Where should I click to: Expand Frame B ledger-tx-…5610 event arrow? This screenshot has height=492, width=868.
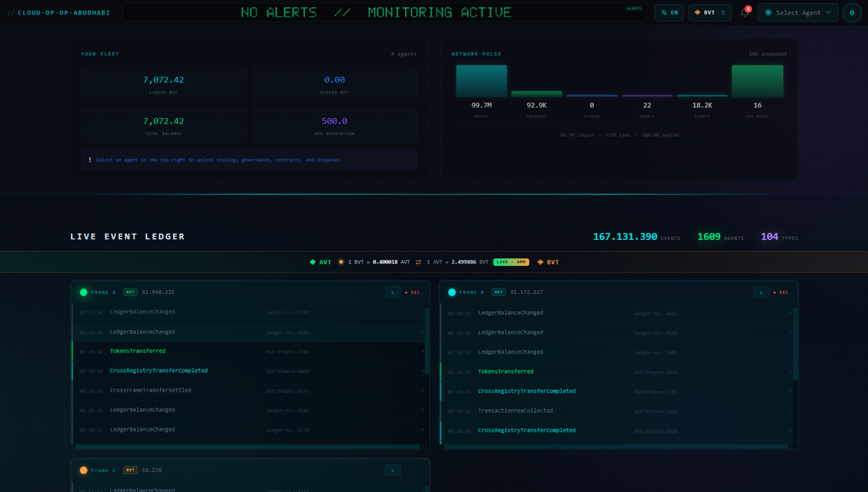790,332
